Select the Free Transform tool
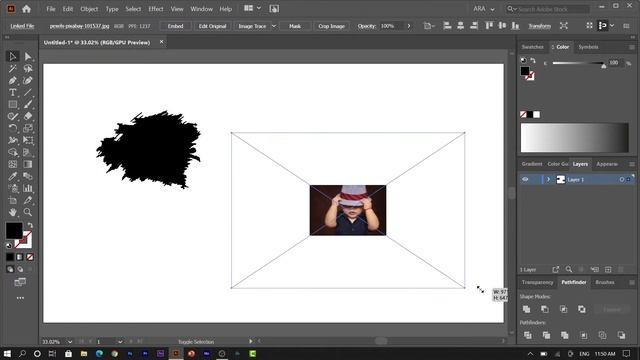The image size is (640, 360). pos(28,140)
